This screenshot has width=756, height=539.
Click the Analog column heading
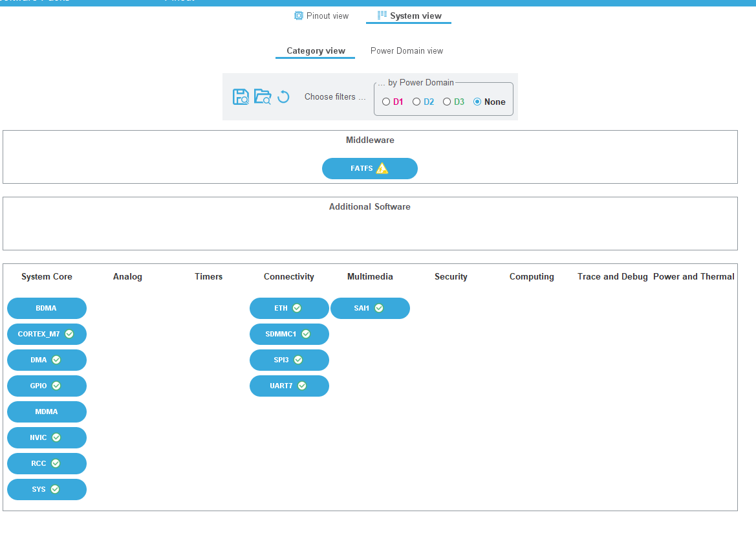127,276
